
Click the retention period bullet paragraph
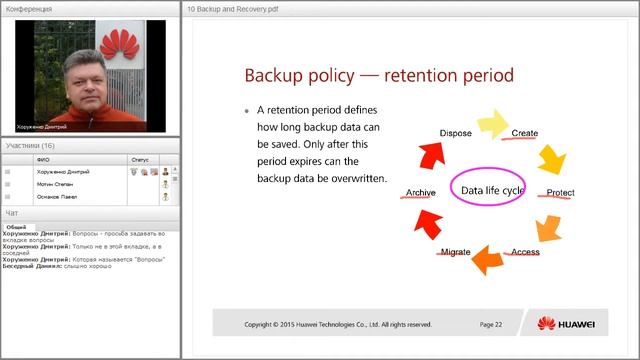click(x=322, y=144)
